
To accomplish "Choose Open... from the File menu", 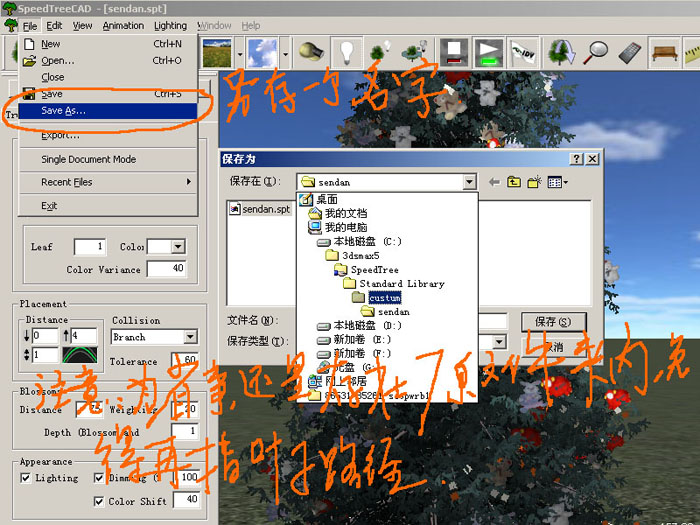I will pyautogui.click(x=108, y=60).
